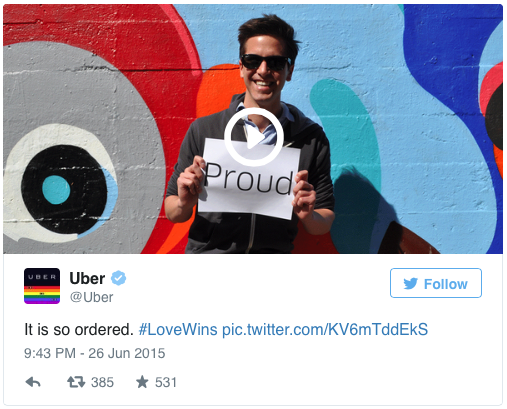Click the "It is so ordered." text
507x409 pixels.
coord(79,330)
